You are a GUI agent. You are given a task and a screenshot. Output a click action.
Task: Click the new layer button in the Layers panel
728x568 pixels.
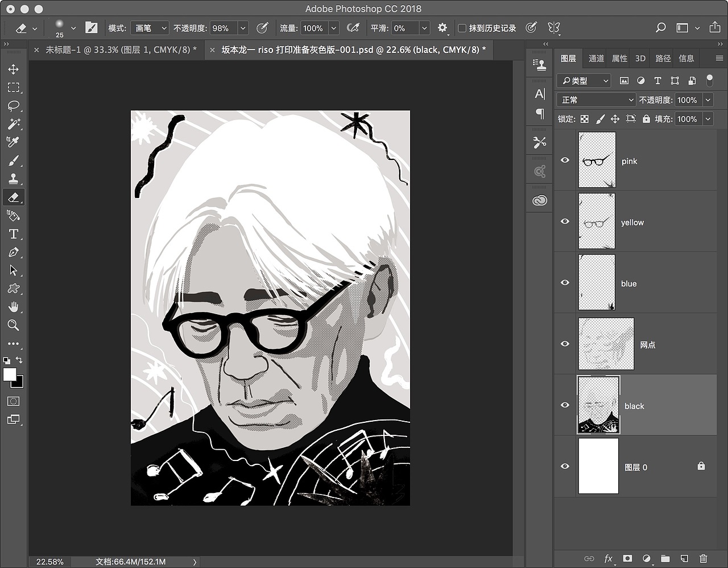point(684,559)
